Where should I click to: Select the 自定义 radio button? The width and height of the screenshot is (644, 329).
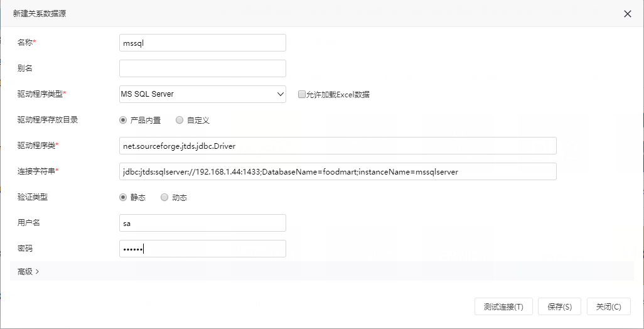(179, 121)
